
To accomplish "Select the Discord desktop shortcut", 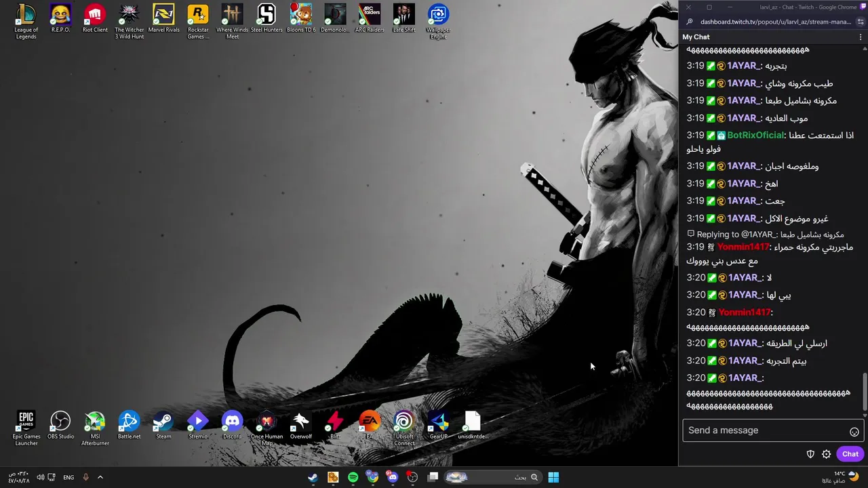I will (x=232, y=426).
